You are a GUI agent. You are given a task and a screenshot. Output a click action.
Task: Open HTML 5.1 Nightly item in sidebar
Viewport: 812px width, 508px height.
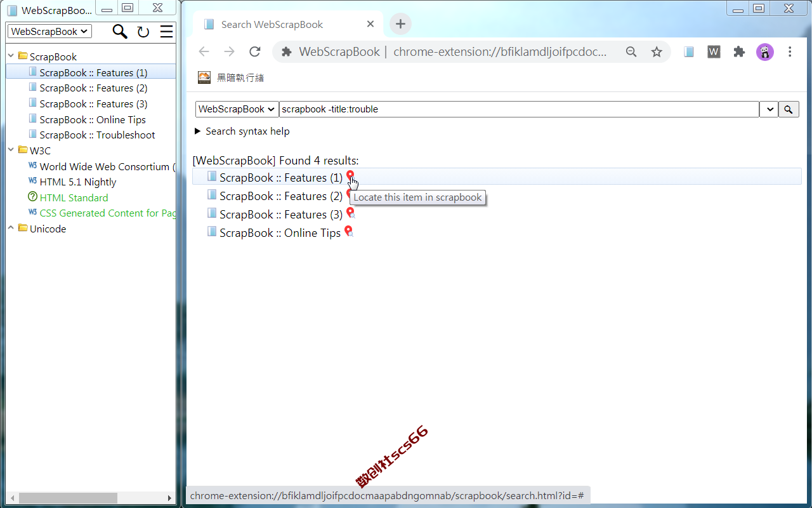tap(78, 182)
